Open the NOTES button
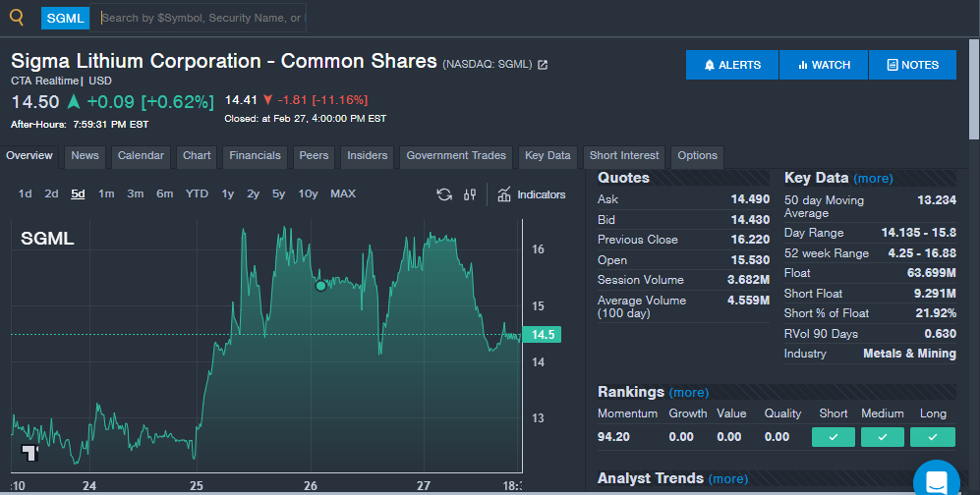The width and height of the screenshot is (980, 495). [912, 65]
